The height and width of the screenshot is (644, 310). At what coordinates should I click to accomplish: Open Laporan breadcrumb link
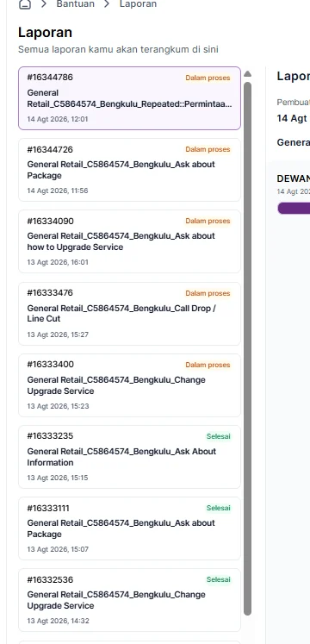click(x=138, y=4)
